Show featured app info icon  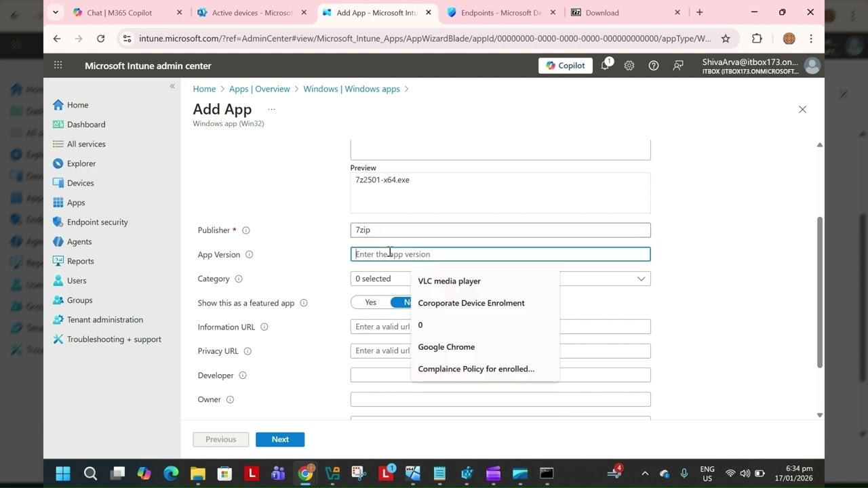point(304,303)
